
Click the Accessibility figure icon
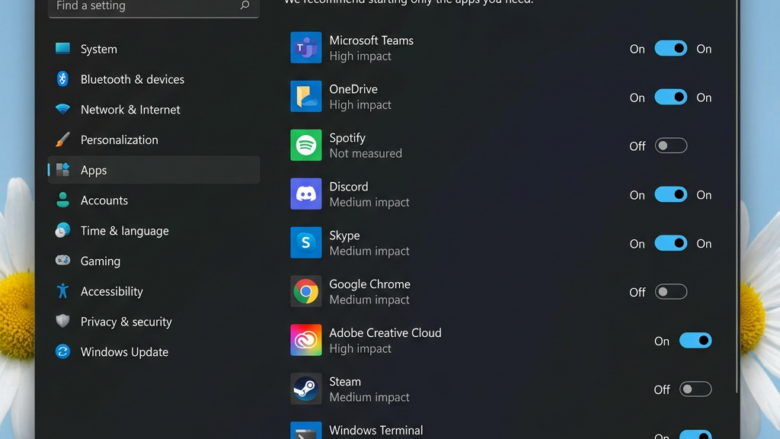[x=63, y=291]
